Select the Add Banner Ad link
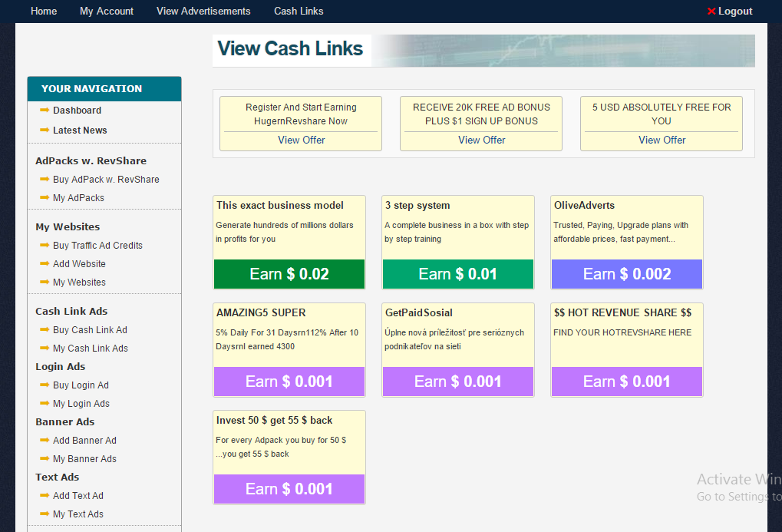Screen dimensions: 782x532 tap(84, 441)
